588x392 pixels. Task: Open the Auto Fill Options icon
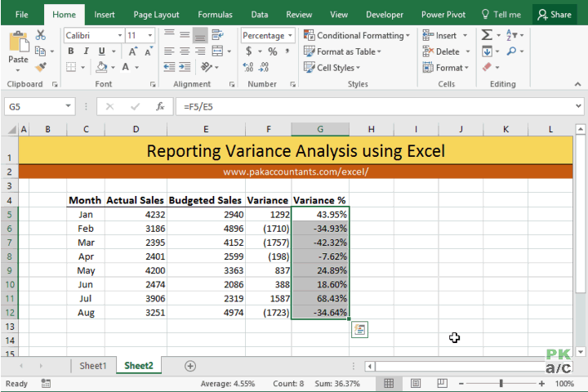(x=359, y=329)
